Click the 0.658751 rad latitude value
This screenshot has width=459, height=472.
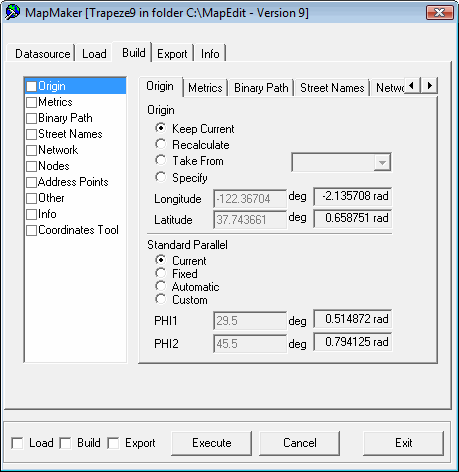coord(353,218)
